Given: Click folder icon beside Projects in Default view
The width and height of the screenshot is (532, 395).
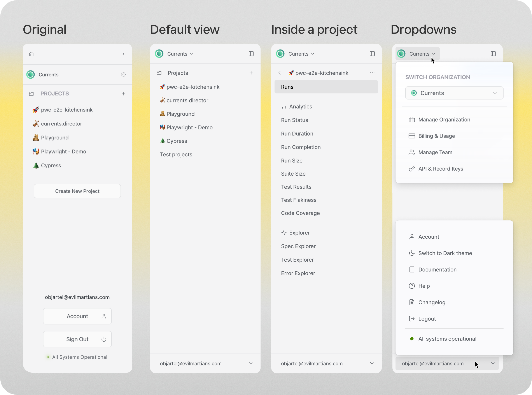Looking at the screenshot, I should [159, 73].
